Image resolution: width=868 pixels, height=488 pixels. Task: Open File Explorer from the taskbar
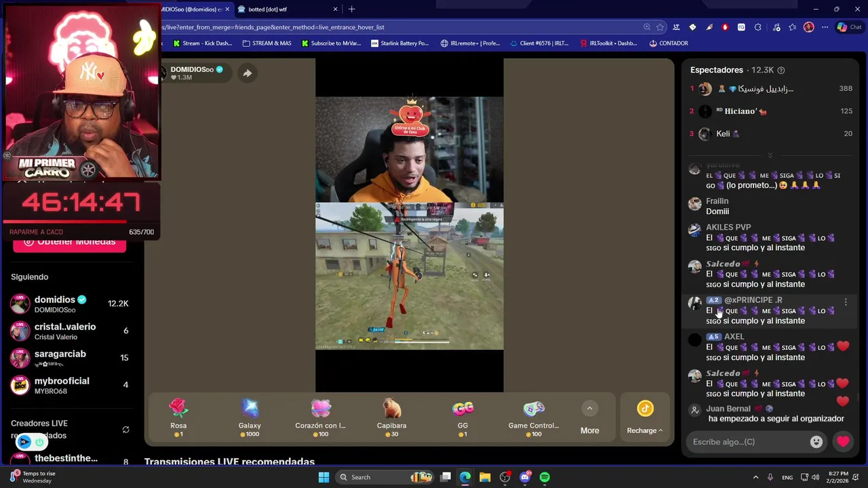(x=485, y=477)
